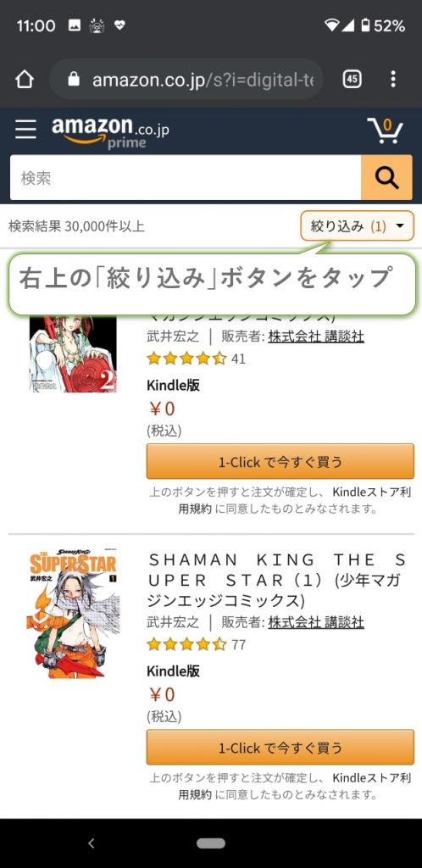The height and width of the screenshot is (868, 422).
Task: View the 77 ratings star row
Action: pyautogui.click(x=197, y=645)
